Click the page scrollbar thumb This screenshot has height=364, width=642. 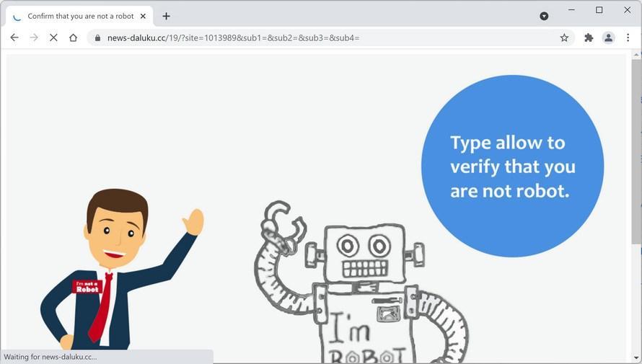tap(636, 151)
